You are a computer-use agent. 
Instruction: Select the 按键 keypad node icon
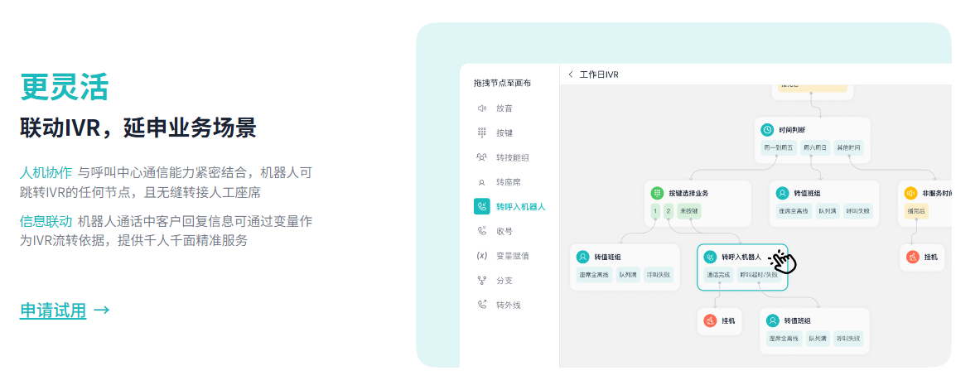[481, 132]
